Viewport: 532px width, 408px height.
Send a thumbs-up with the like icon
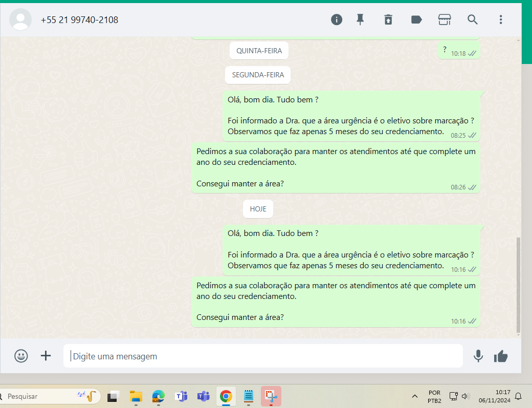tap(501, 356)
